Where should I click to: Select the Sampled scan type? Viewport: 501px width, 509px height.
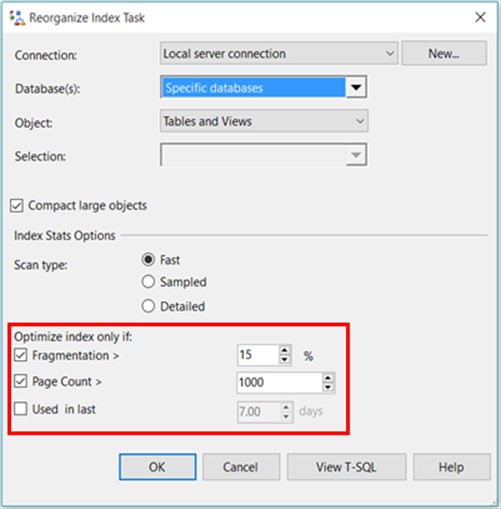[148, 282]
